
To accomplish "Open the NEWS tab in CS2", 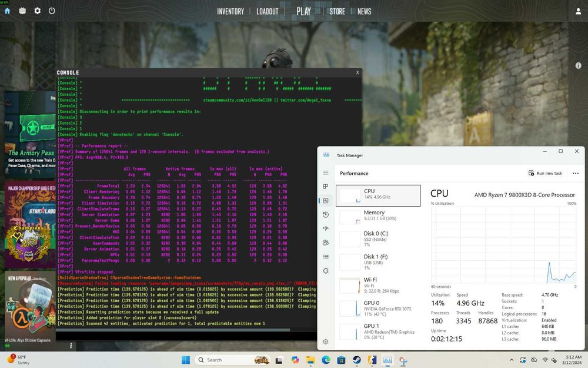I will click(364, 11).
